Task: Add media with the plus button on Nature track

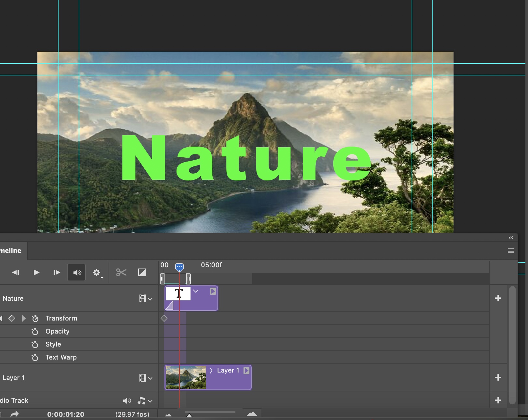Action: point(498,298)
